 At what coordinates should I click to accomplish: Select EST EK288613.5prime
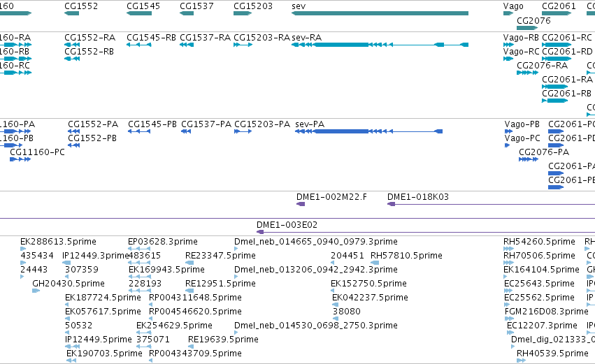click(23, 249)
